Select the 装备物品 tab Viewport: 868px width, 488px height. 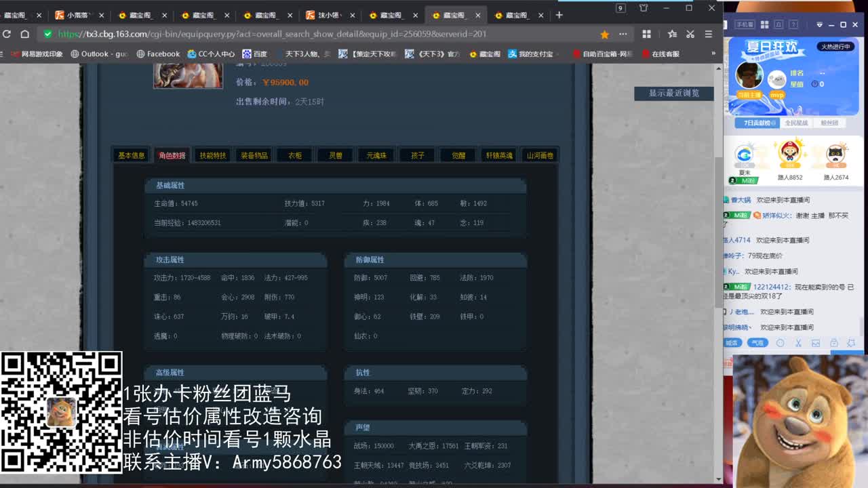pos(254,155)
